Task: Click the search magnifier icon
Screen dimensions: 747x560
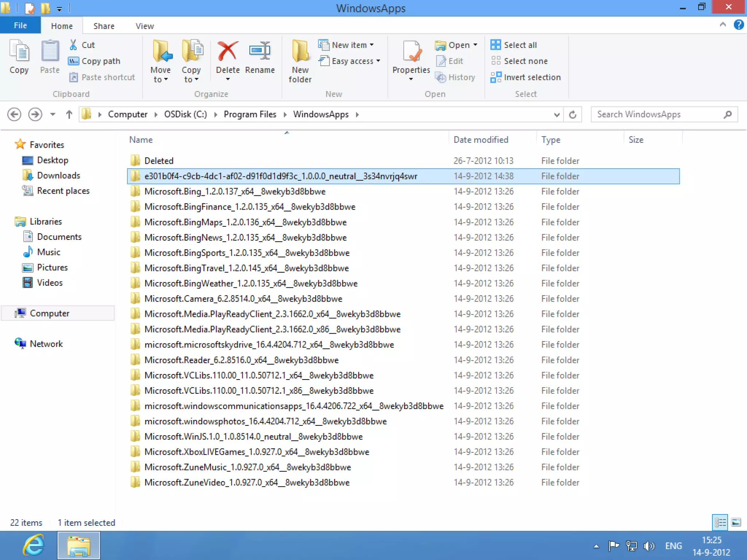Action: (727, 114)
